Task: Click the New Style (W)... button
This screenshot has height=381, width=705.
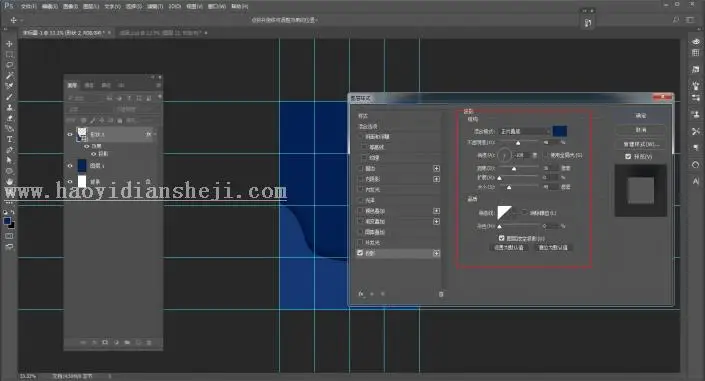Action: (x=641, y=144)
